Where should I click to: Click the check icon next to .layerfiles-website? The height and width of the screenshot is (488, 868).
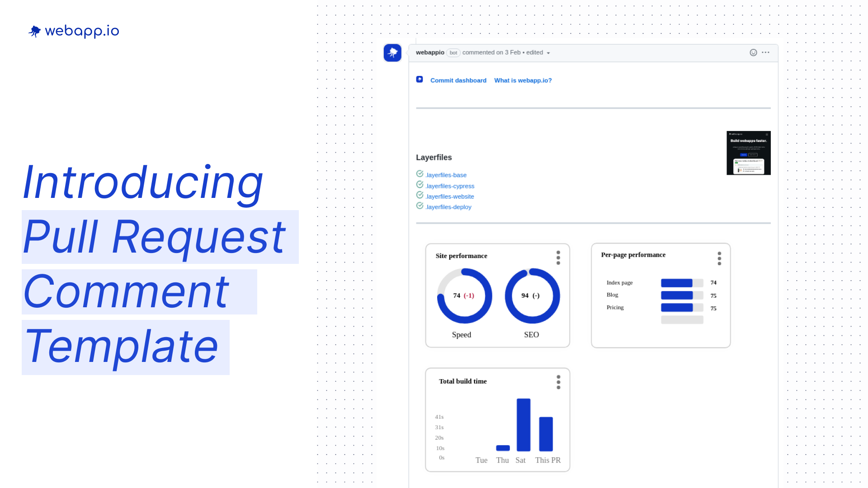point(420,195)
